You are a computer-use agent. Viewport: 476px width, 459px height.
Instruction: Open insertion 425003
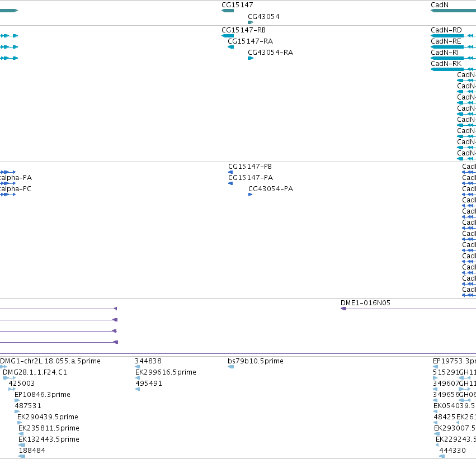click(22, 384)
